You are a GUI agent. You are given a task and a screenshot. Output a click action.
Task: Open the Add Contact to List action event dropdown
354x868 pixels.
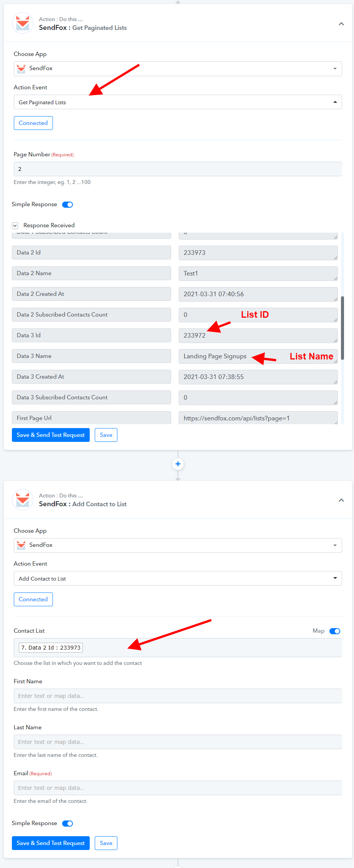click(178, 578)
